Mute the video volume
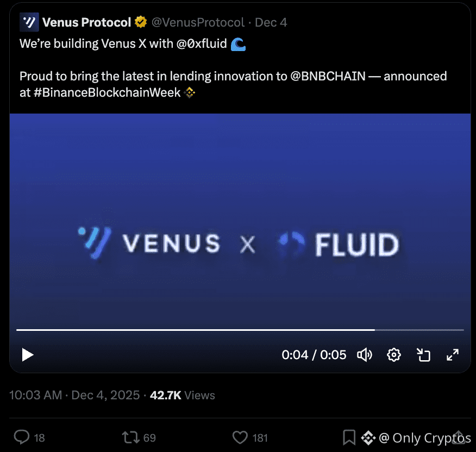Viewport: 476px width, 452px height. click(x=364, y=355)
